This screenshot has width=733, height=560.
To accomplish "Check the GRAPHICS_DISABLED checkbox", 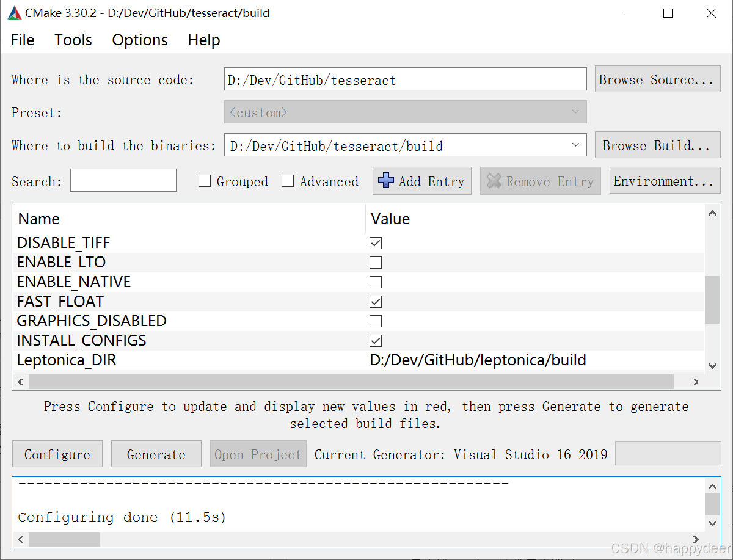I will tap(376, 321).
